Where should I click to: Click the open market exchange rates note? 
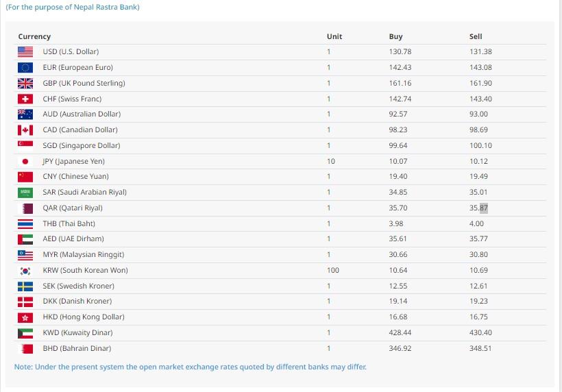(190, 367)
